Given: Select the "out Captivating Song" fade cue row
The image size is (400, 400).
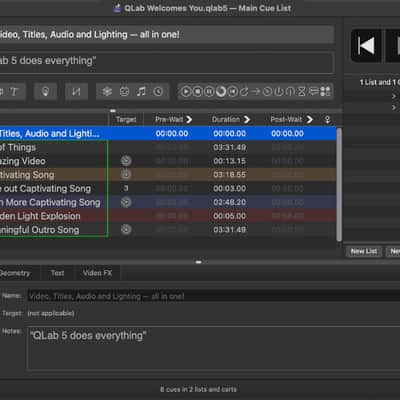Looking at the screenshot, I should (x=168, y=188).
